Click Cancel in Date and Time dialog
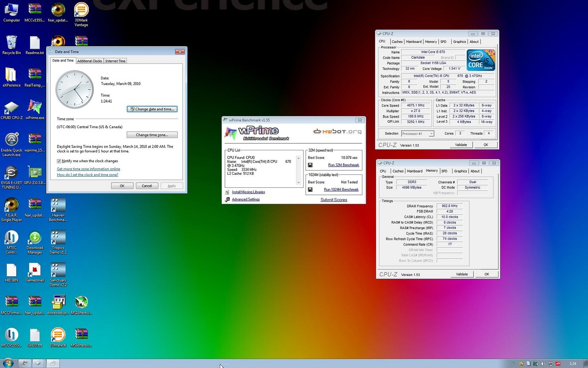 pyautogui.click(x=147, y=186)
